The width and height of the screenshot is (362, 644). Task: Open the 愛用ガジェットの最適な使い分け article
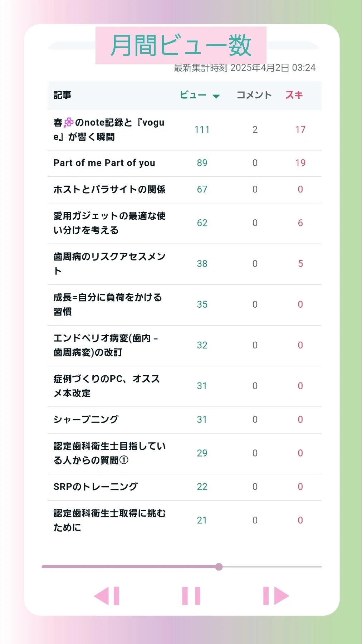pyautogui.click(x=109, y=223)
